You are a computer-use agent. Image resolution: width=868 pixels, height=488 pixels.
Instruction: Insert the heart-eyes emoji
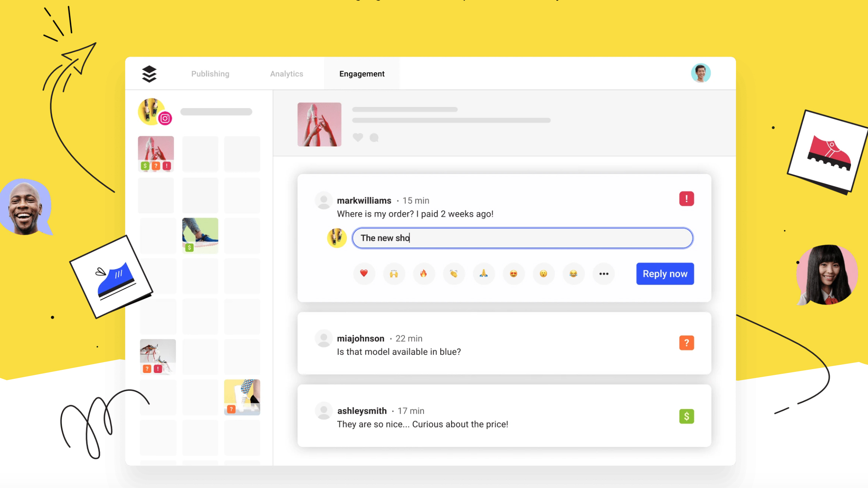tap(513, 273)
